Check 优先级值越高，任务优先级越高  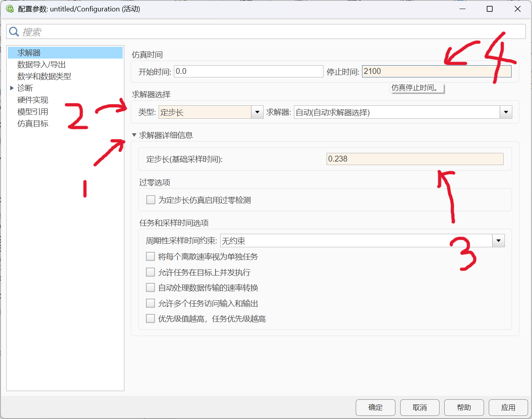point(150,318)
